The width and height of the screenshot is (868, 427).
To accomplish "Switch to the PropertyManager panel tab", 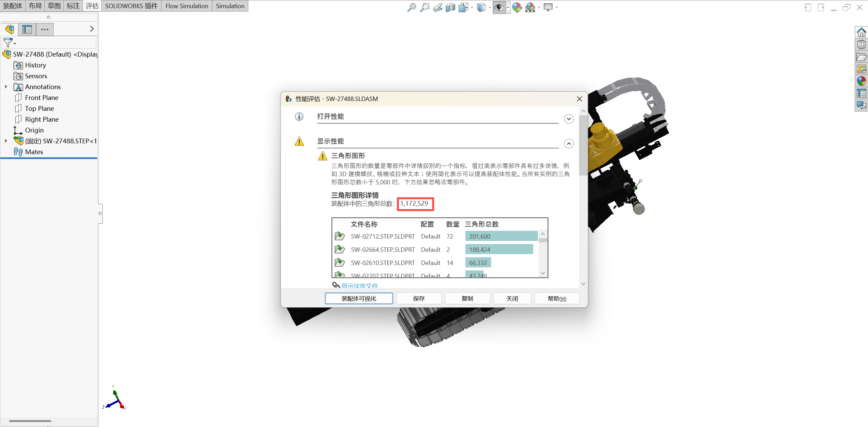I will [27, 29].
